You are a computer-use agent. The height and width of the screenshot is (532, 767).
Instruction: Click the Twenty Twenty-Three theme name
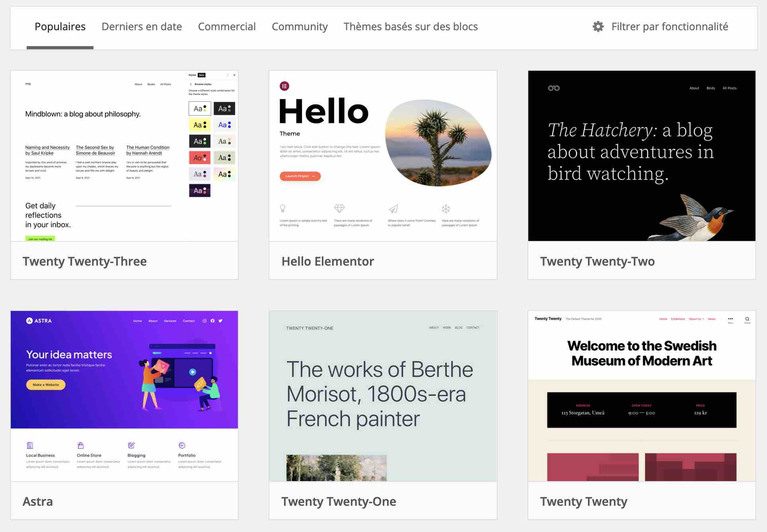[x=84, y=261]
